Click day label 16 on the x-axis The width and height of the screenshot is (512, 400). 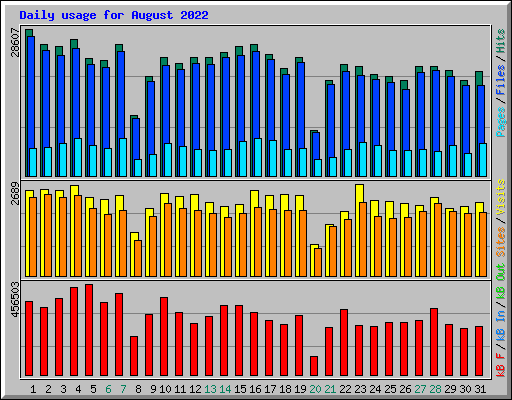point(255,389)
